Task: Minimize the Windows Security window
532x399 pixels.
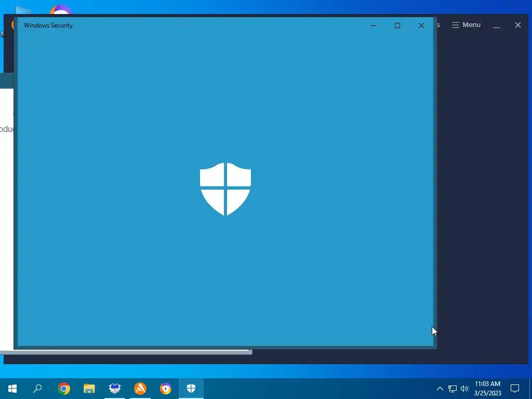Action: coord(374,25)
